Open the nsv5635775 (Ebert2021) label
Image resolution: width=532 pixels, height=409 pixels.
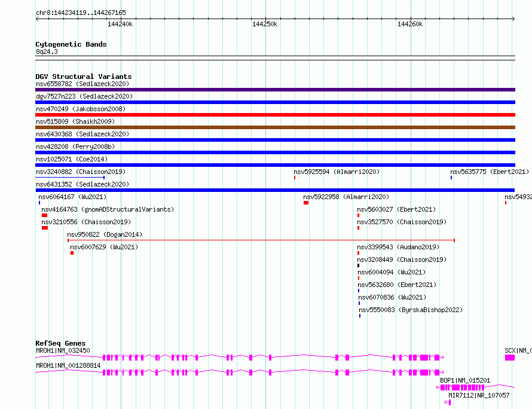point(490,172)
